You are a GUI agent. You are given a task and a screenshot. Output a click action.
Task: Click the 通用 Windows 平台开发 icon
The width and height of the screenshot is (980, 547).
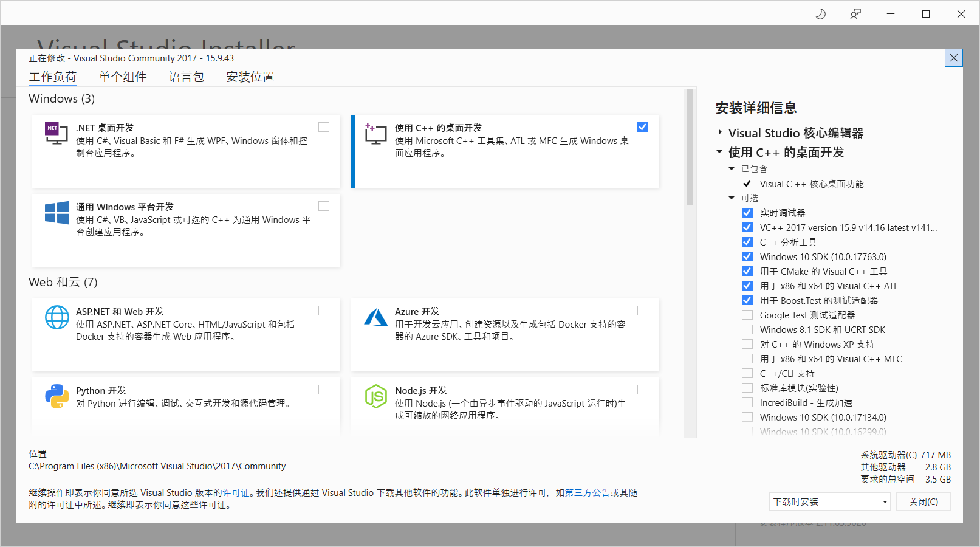coord(57,213)
